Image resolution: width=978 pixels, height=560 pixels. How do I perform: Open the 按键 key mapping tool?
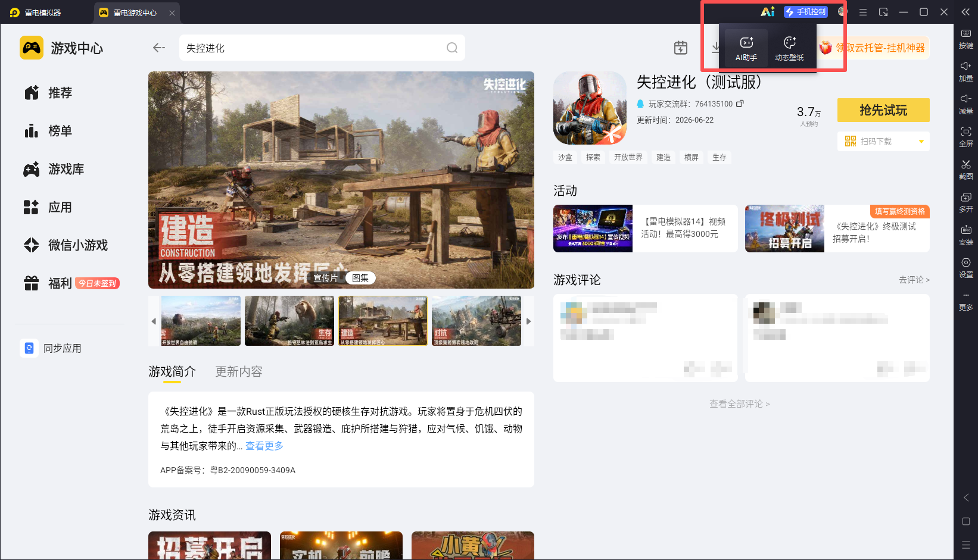coord(966,39)
